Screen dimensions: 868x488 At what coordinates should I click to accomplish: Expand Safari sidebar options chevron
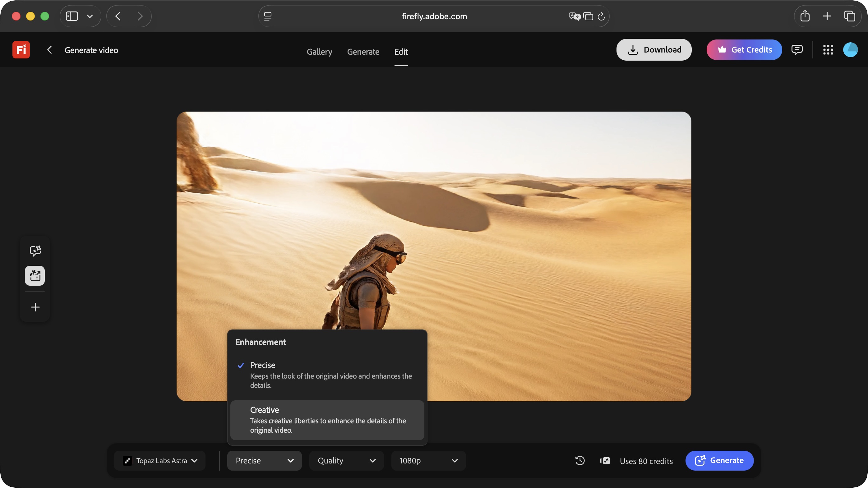90,16
